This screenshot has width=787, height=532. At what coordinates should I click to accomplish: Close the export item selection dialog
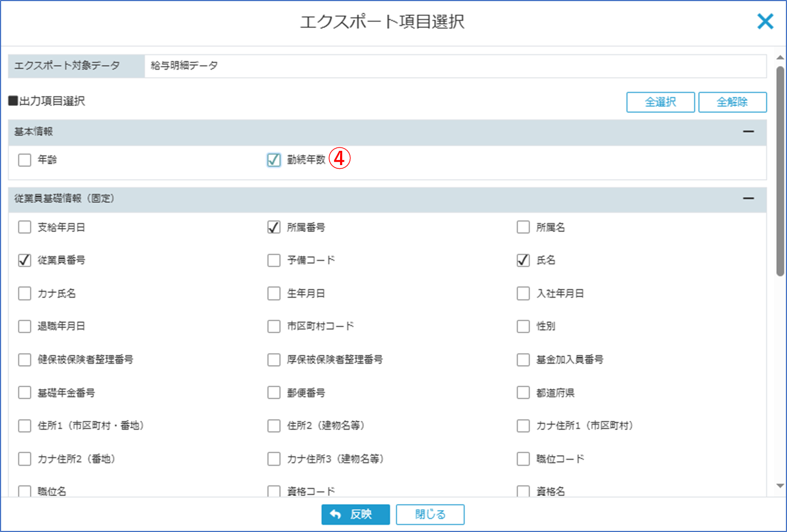pyautogui.click(x=765, y=22)
